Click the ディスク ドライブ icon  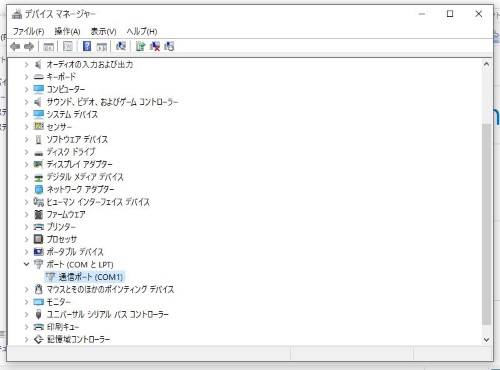[38, 153]
